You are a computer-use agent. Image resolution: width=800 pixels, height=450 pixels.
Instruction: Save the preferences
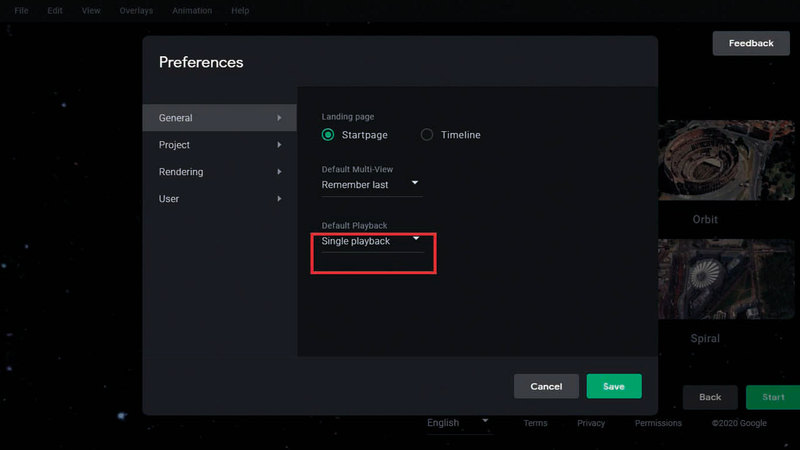pos(613,386)
